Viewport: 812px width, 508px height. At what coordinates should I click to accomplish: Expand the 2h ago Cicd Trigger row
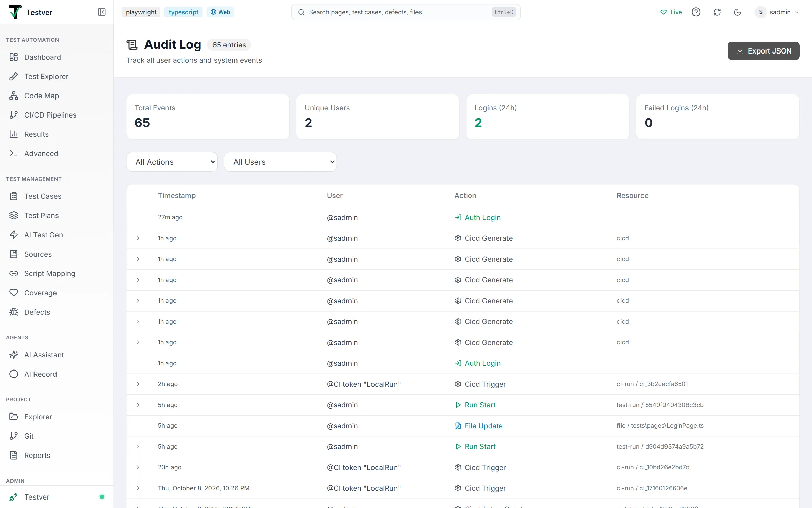tap(138, 384)
